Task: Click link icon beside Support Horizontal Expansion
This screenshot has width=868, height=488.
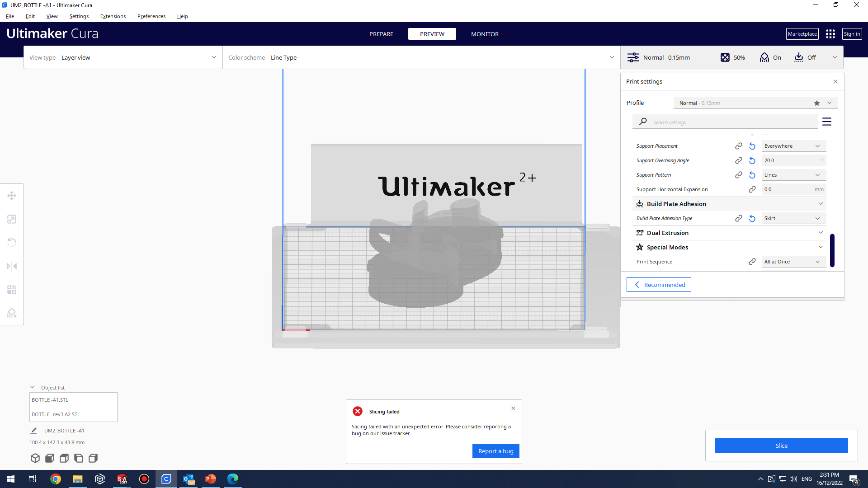Action: (x=752, y=189)
